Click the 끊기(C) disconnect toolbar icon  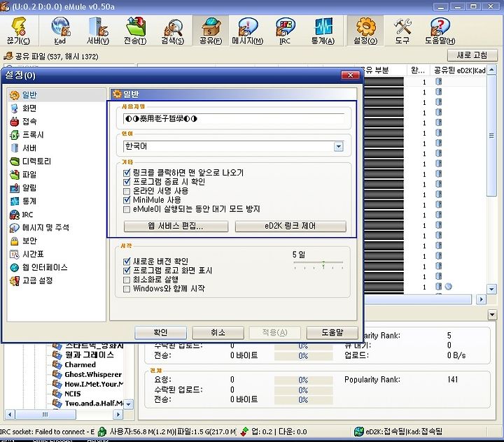[x=18, y=31]
